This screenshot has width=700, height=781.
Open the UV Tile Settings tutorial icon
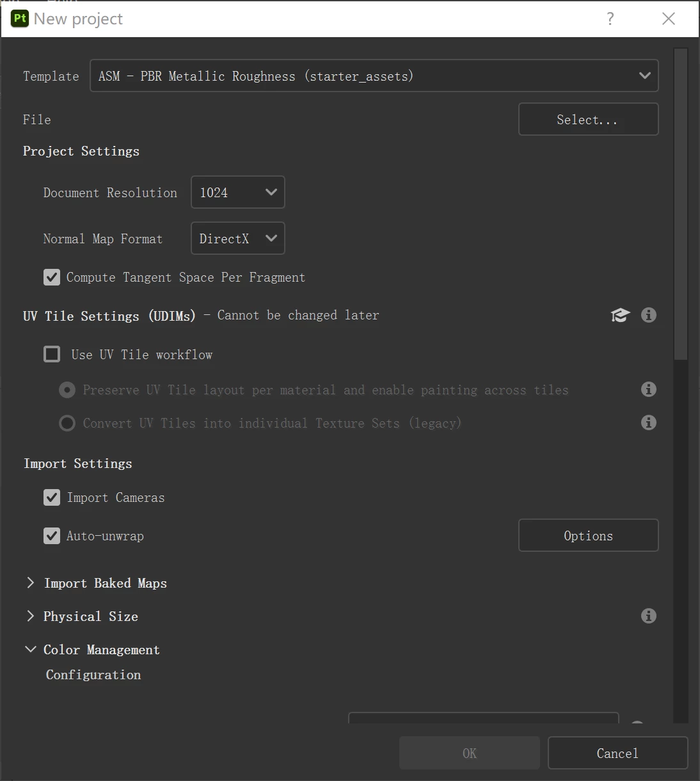pos(620,315)
